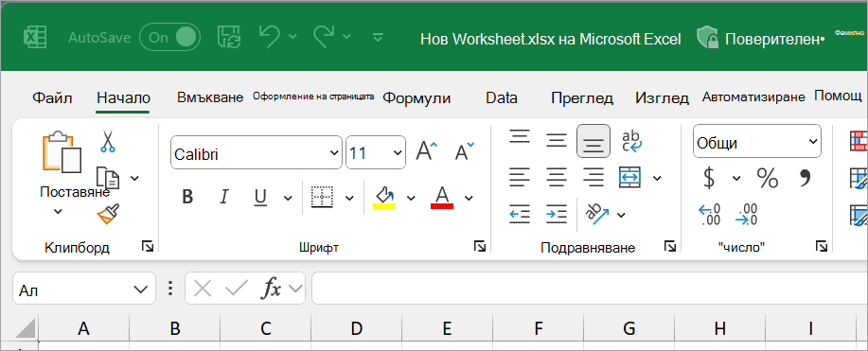This screenshot has height=351, width=868.
Task: Switch to the Автоматизиране tab
Action: coord(753,97)
